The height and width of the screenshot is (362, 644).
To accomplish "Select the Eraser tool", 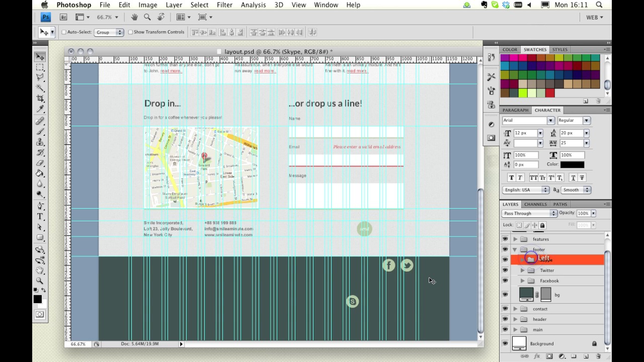I will click(x=40, y=163).
